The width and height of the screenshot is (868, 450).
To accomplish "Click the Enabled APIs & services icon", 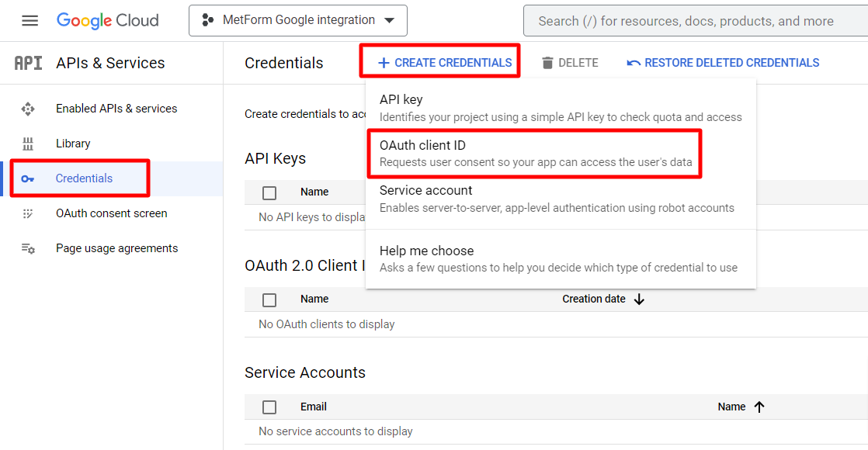I will (28, 109).
